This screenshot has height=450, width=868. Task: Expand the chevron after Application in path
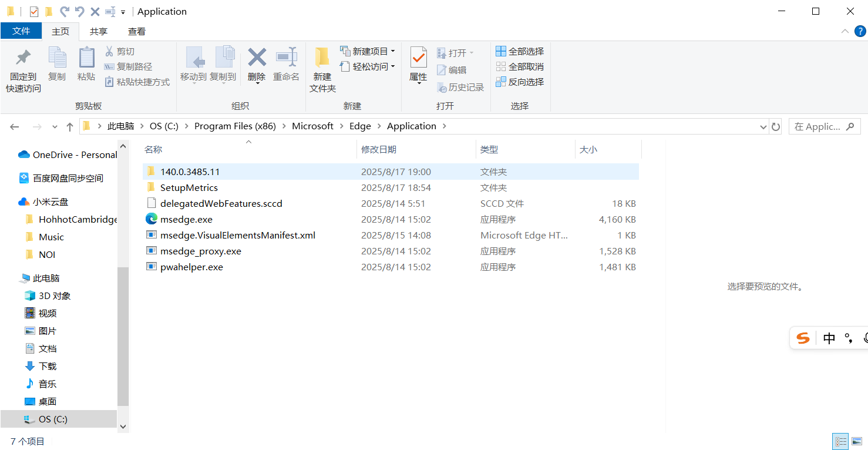pos(443,126)
